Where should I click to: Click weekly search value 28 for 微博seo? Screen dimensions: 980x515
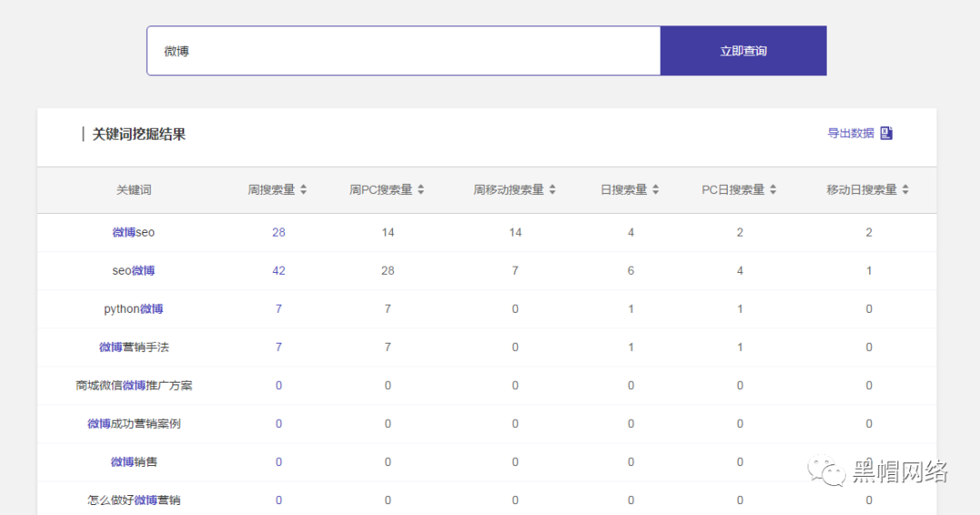[x=279, y=232]
